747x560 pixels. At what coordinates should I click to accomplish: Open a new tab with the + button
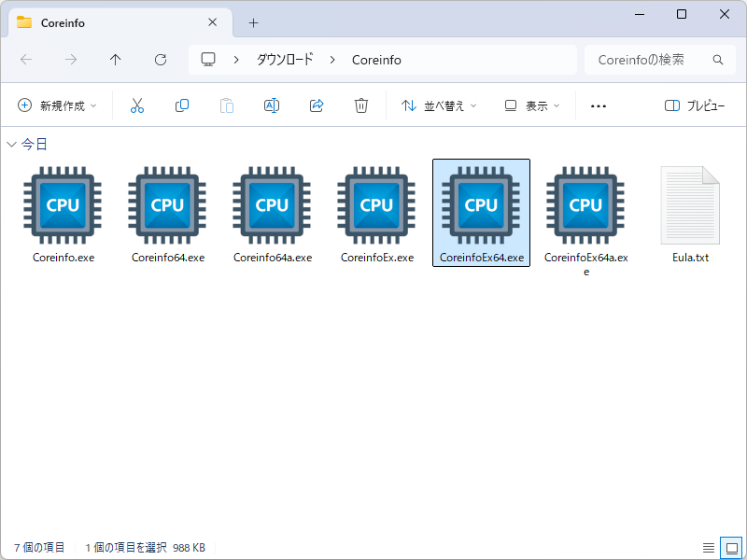[253, 22]
